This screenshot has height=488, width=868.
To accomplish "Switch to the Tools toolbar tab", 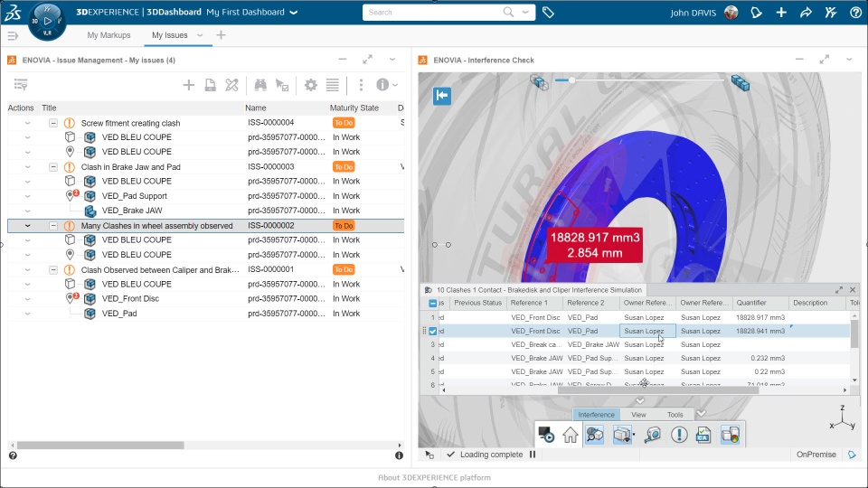I will coord(675,415).
